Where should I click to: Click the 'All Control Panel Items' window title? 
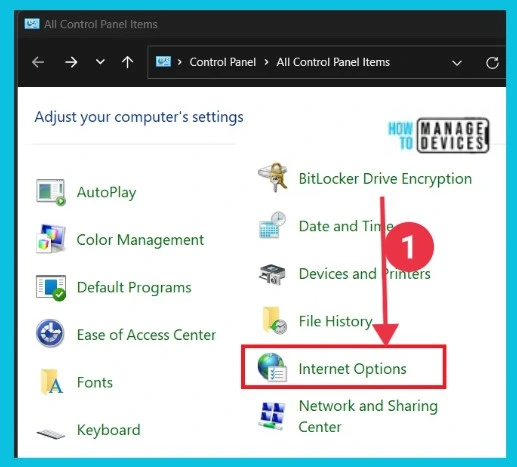pyautogui.click(x=101, y=24)
